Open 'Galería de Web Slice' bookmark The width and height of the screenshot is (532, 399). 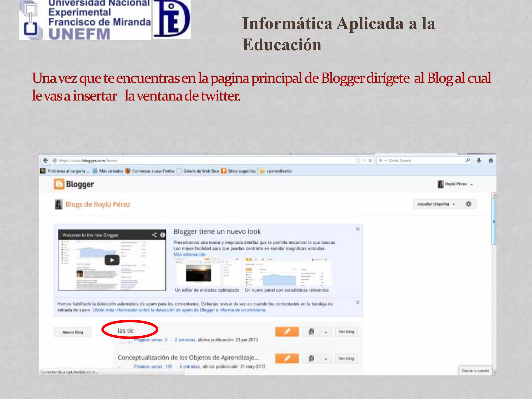tap(198, 171)
